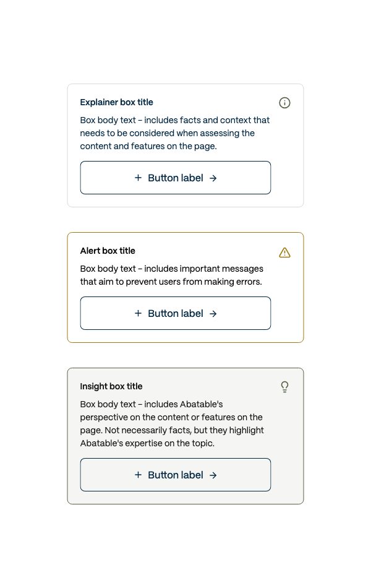Select the Insight box title heading
The width and height of the screenshot is (371, 588).
111,386
